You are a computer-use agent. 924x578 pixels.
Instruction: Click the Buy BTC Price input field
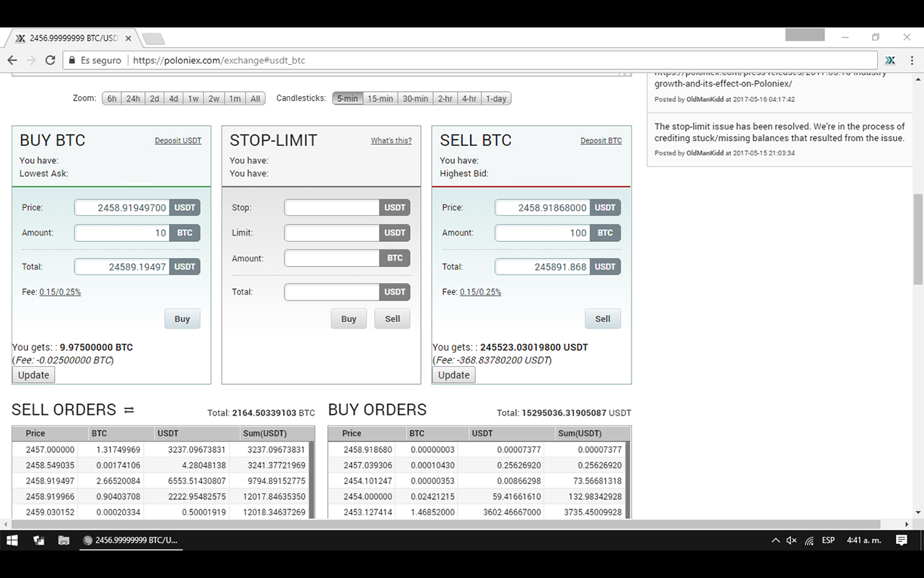click(122, 207)
